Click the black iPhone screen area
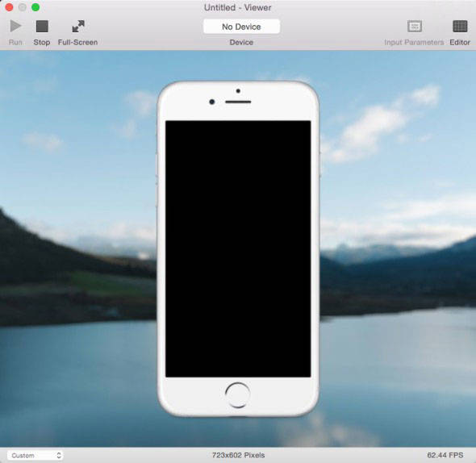Screen dimensions: 476x463 [238, 248]
